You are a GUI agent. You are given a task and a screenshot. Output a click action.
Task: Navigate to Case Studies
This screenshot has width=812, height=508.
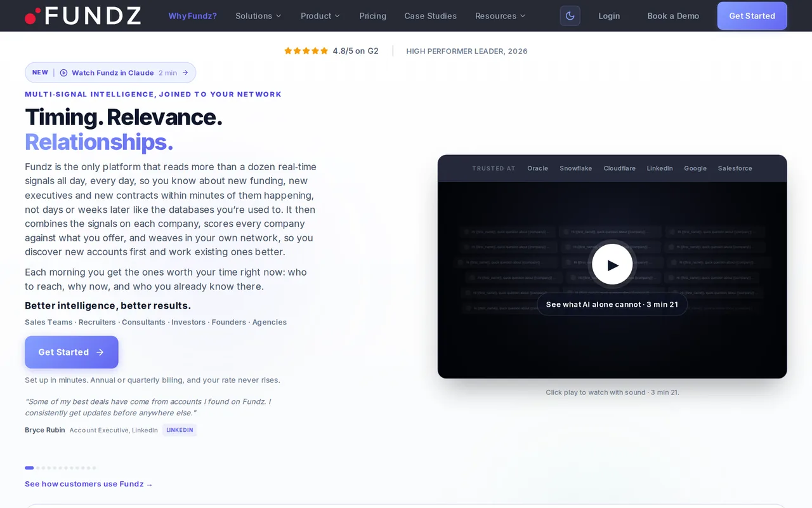click(x=431, y=16)
